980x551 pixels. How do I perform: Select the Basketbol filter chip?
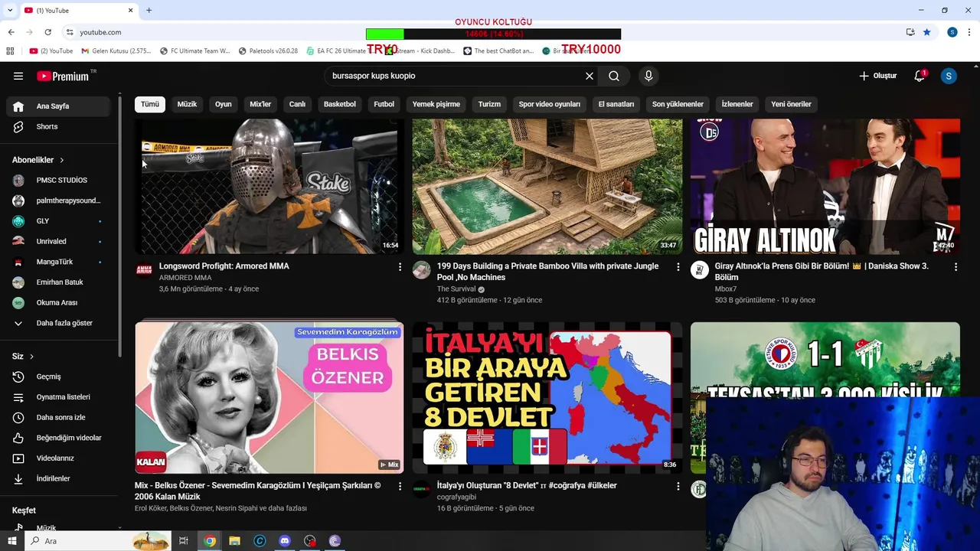pos(340,104)
